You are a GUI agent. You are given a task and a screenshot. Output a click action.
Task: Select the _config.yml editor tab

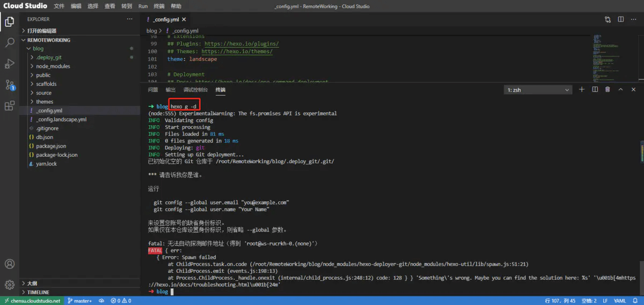(166, 19)
